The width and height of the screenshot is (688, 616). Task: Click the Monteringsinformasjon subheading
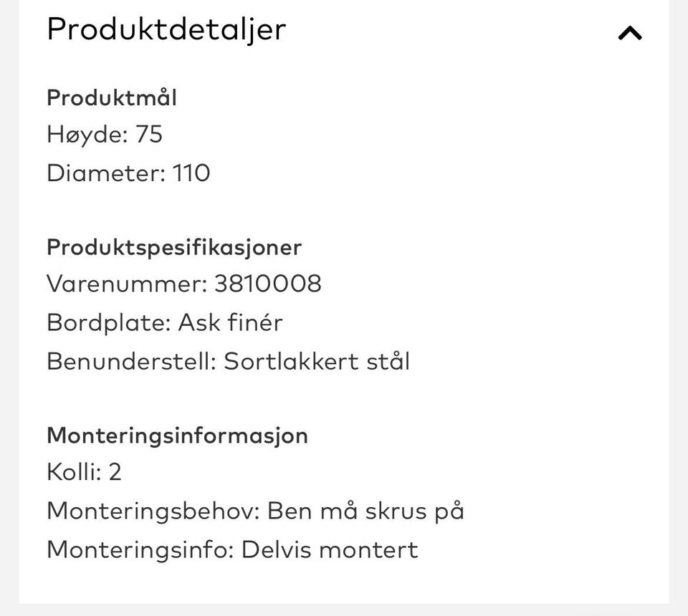tap(177, 435)
